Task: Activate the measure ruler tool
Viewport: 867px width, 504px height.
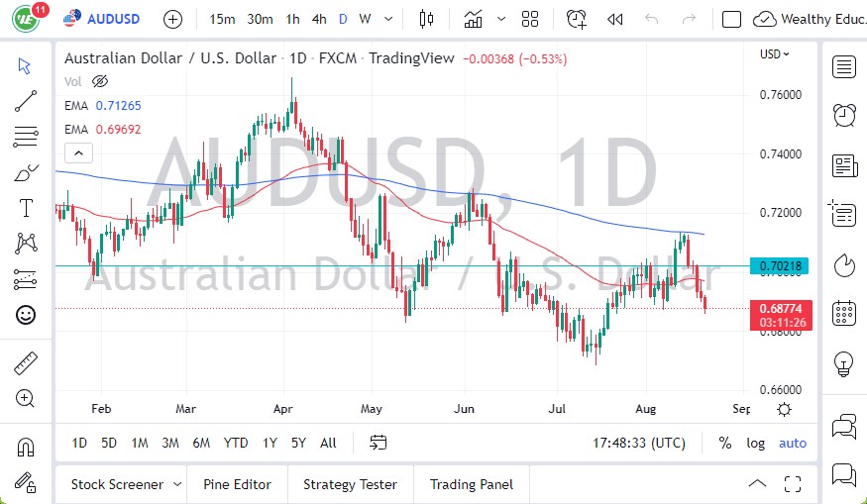Action: (26, 363)
